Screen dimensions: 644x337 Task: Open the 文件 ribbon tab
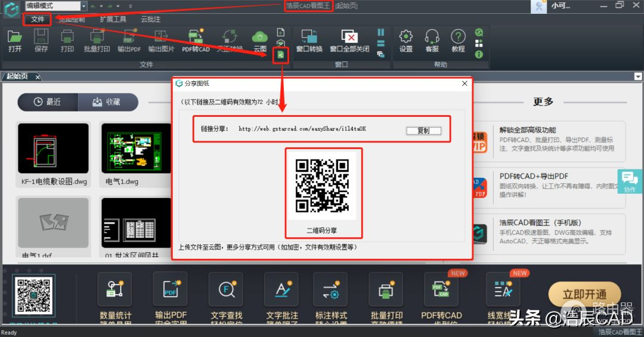tap(38, 19)
